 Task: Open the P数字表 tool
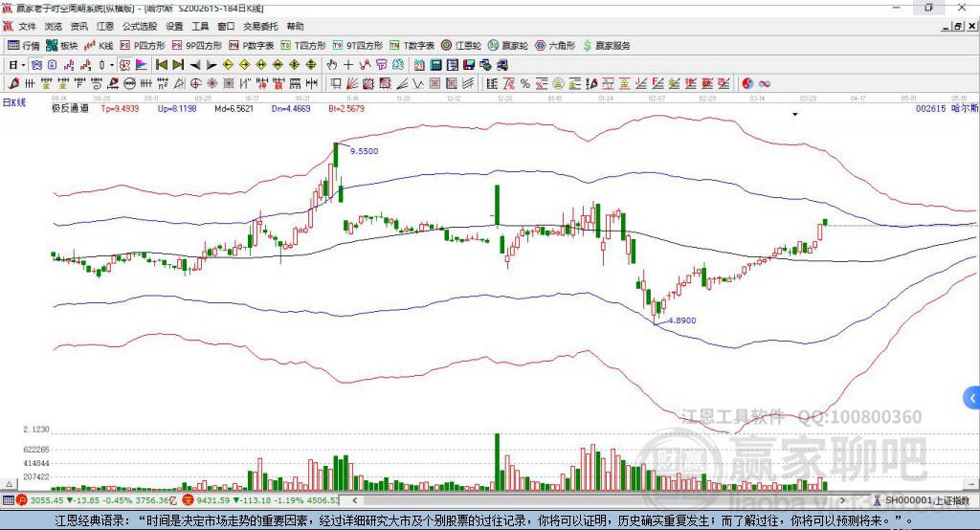click(252, 46)
